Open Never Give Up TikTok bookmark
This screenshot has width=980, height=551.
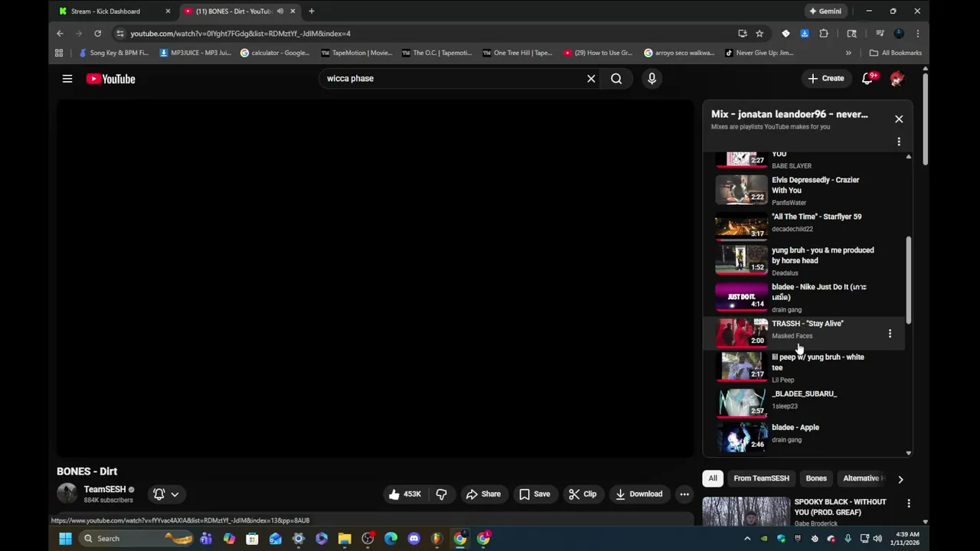tap(759, 53)
